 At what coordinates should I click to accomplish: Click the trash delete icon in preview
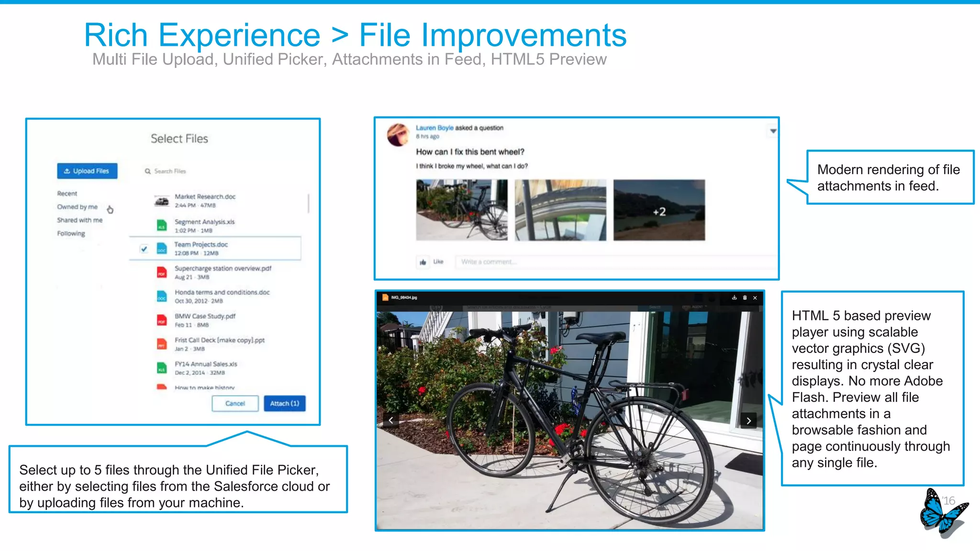tap(745, 298)
